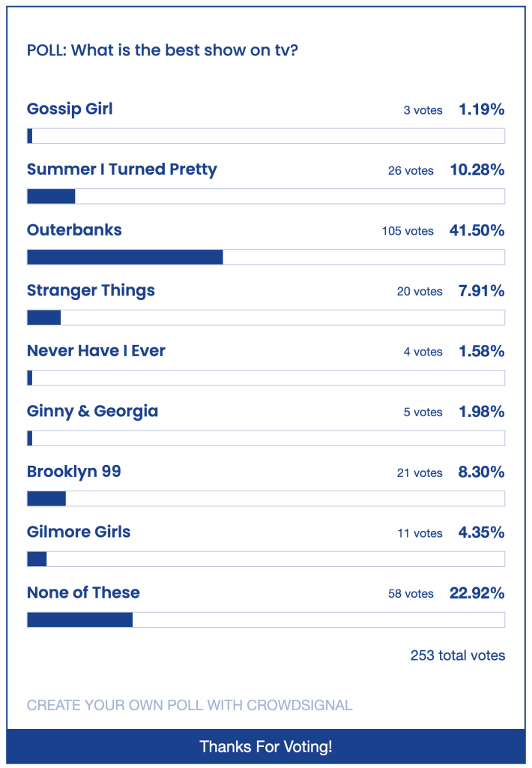Viewport: 532px width, 768px height.
Task: Click the "Create Your Own Poll With Crowdsignal" link
Action: [190, 705]
